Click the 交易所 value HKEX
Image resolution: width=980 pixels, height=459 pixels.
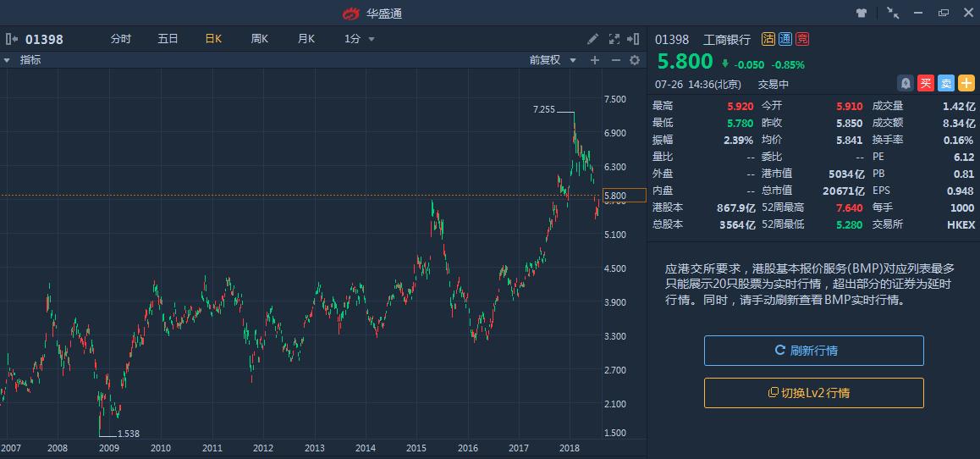[x=961, y=224]
